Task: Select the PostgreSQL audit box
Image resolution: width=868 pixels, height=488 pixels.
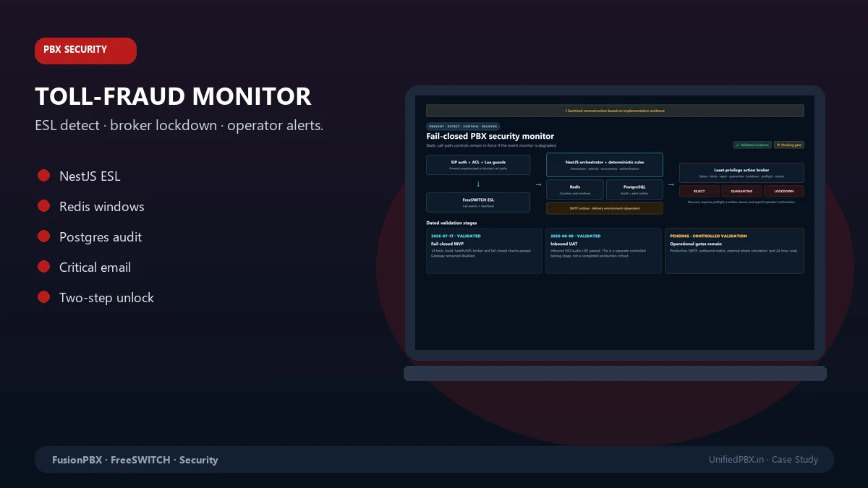Action: coord(634,189)
